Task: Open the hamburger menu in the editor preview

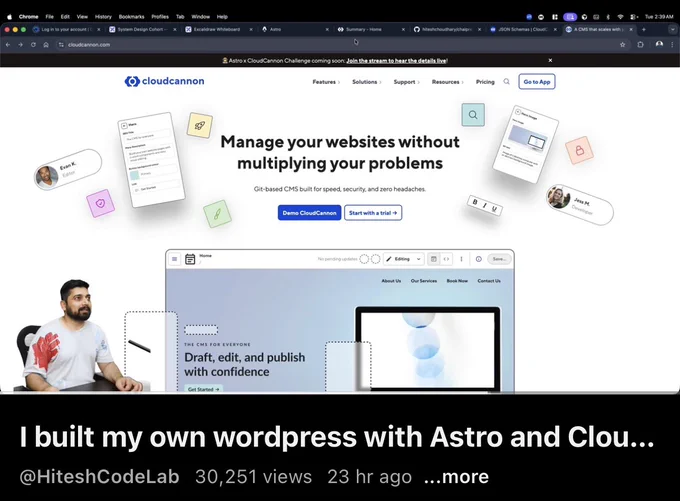Action: [174, 259]
